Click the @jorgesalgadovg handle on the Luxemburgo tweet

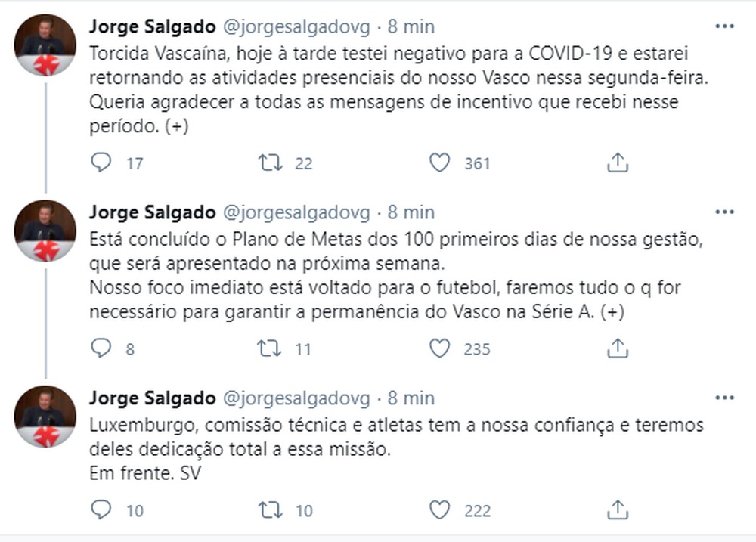[296, 398]
